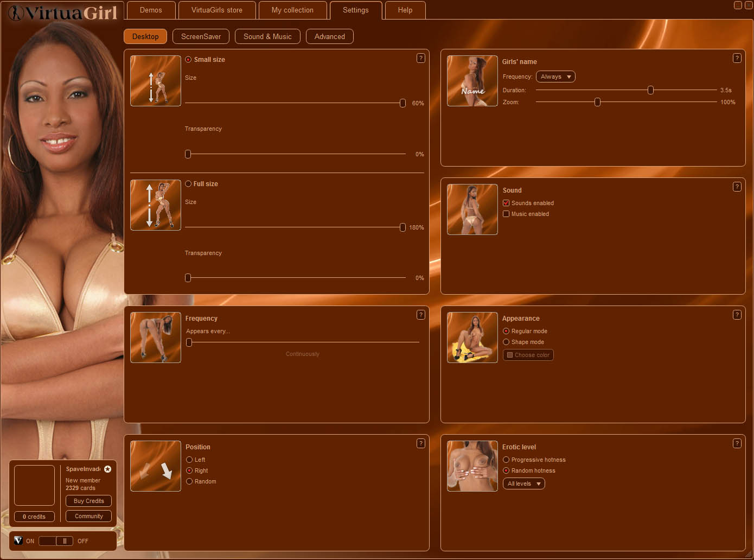
Task: Click the help icon in Appearance panel
Action: point(737,315)
